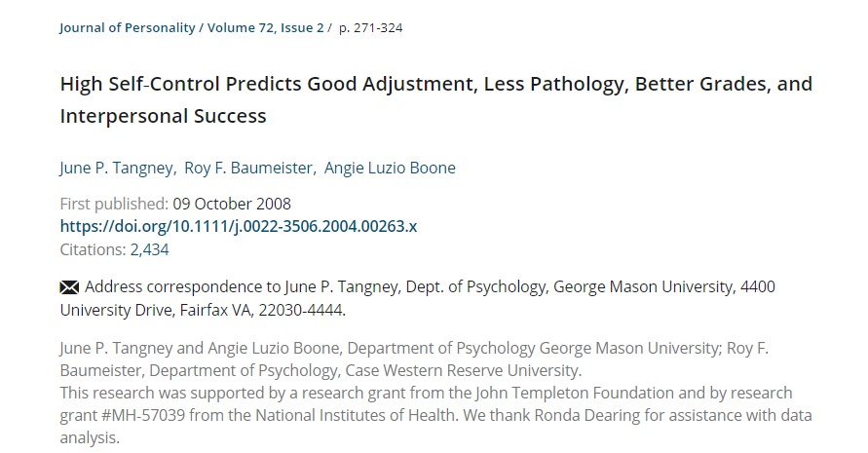Viewport: 868px width, 453px height.
Task: Open the Journal of Personality breadcrumb link
Action: point(128,27)
